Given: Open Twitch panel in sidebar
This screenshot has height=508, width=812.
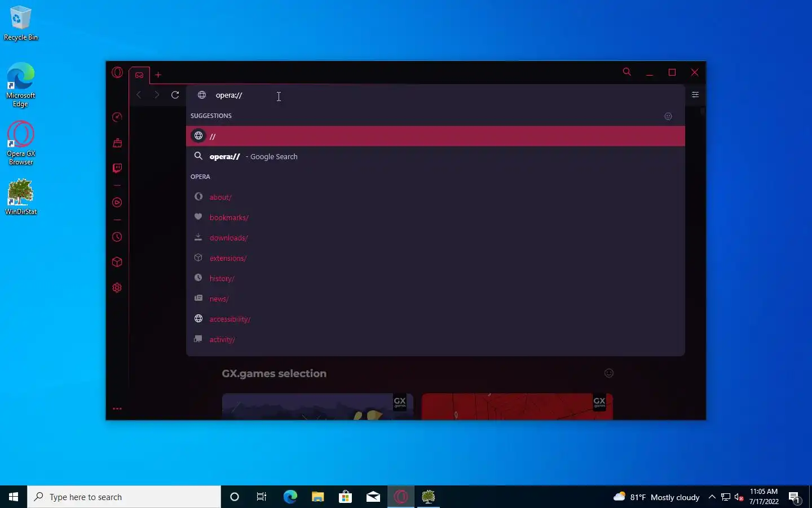Looking at the screenshot, I should 117,168.
